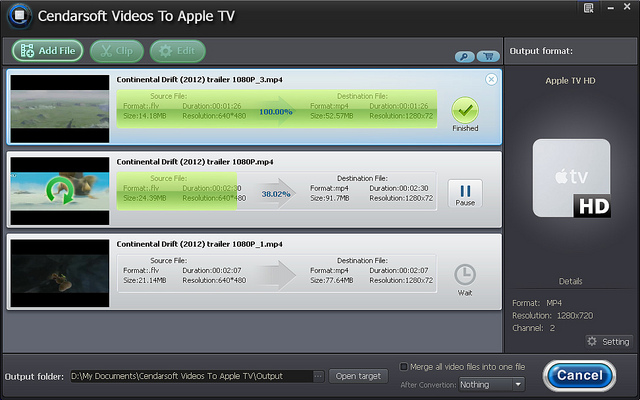The image size is (640, 400).
Task: Click the Output folder path field
Action: coord(192,376)
